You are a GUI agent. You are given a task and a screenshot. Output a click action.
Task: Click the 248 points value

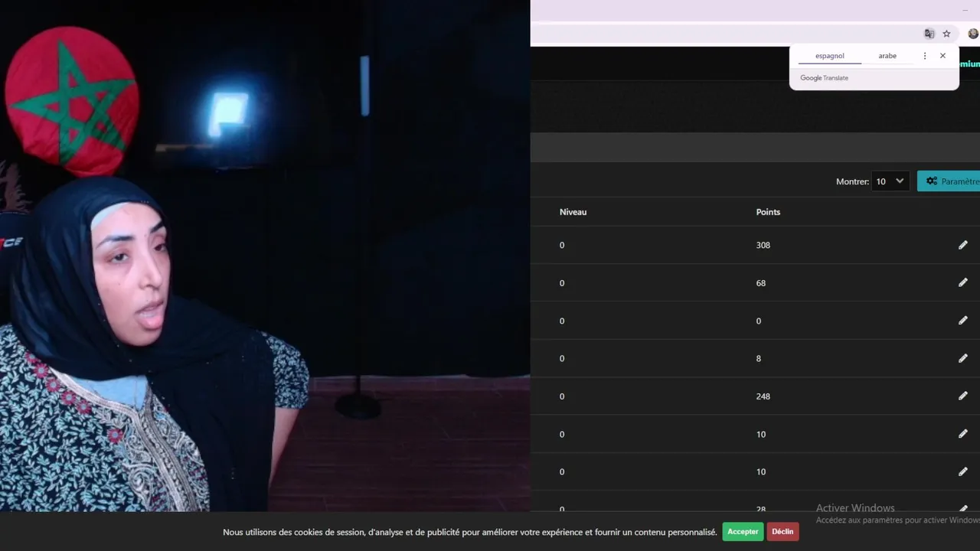coord(763,396)
